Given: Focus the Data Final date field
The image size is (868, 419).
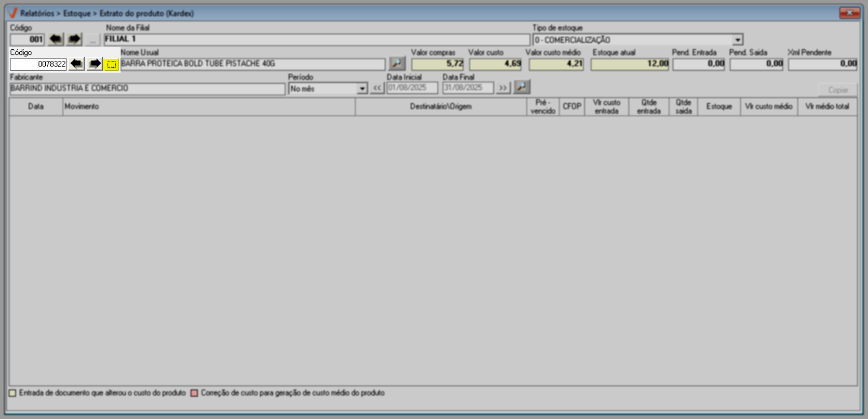Looking at the screenshot, I should tap(468, 88).
